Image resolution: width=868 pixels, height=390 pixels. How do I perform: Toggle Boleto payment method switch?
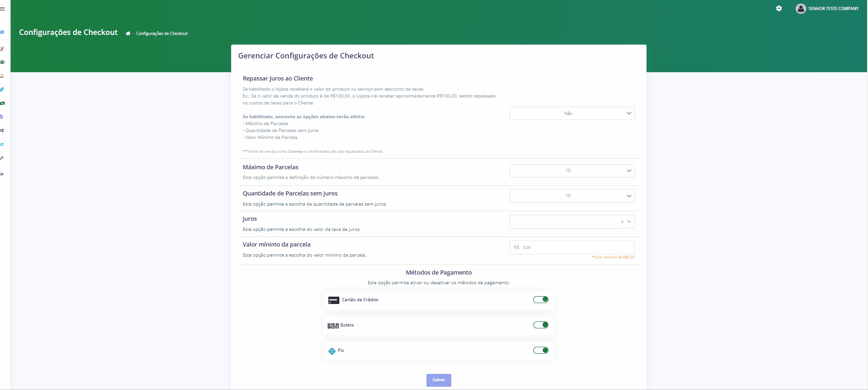pyautogui.click(x=541, y=325)
